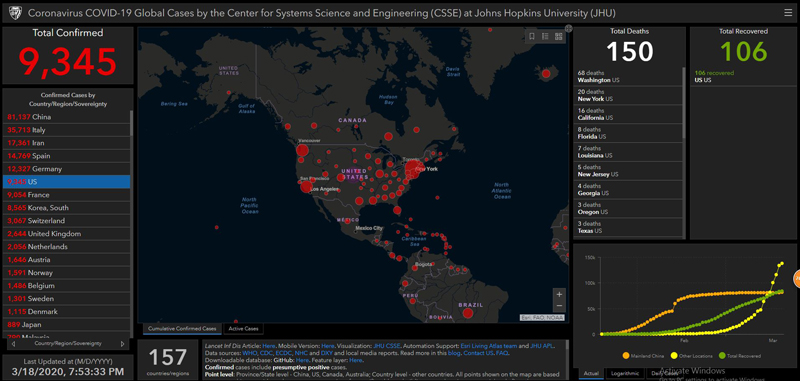Switch to Active Cases map tab
The image size is (800, 381).
244,329
